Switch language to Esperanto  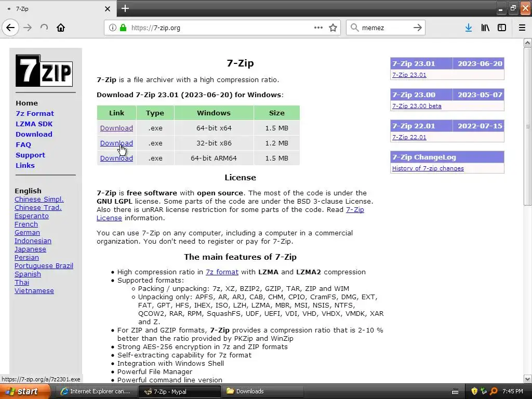(32, 216)
